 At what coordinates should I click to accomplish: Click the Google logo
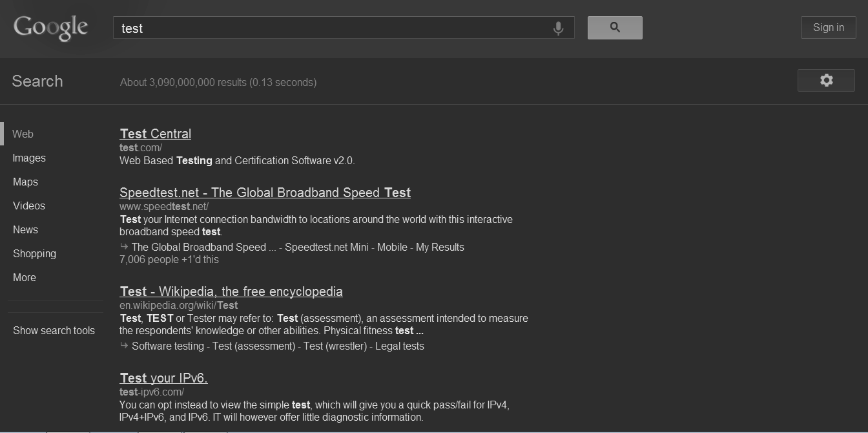click(50, 28)
